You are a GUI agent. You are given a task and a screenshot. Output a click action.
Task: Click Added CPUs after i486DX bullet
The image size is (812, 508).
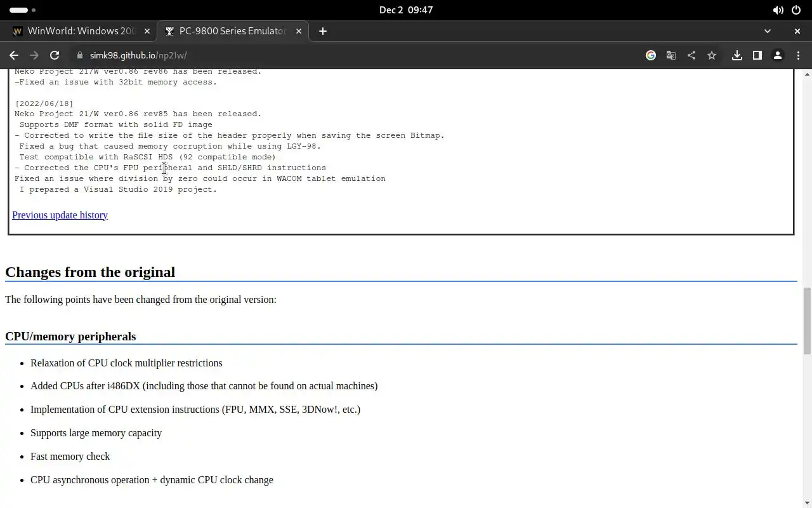click(204, 386)
